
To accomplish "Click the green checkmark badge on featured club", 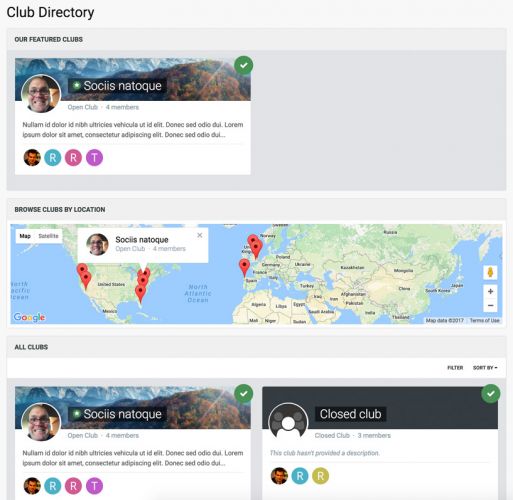I will point(244,65).
